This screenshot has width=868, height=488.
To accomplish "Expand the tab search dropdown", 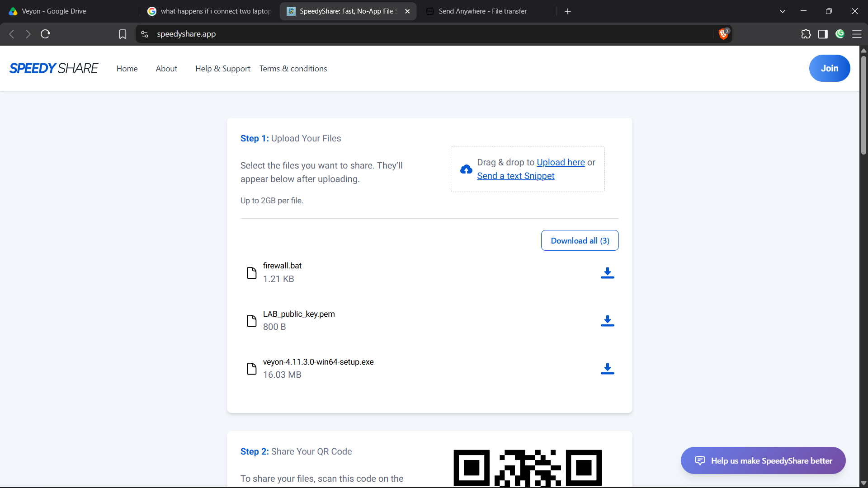I will 783,11.
